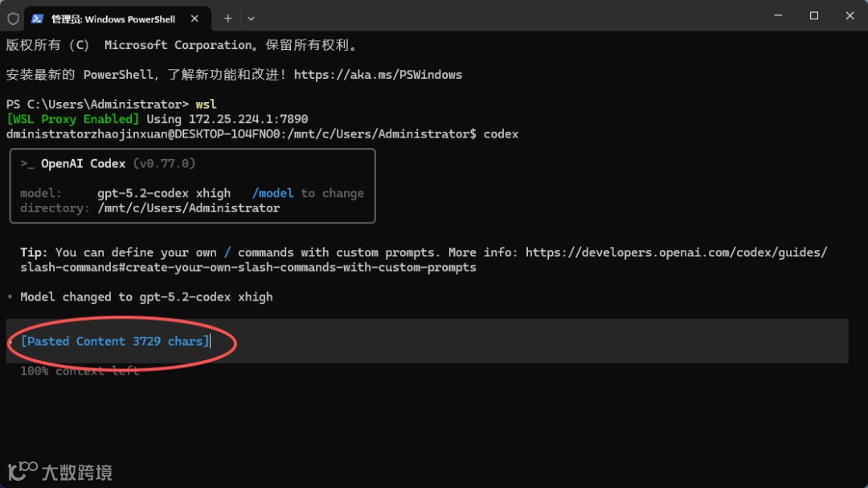Select the Windows PowerShell administrator tab

tap(117, 18)
